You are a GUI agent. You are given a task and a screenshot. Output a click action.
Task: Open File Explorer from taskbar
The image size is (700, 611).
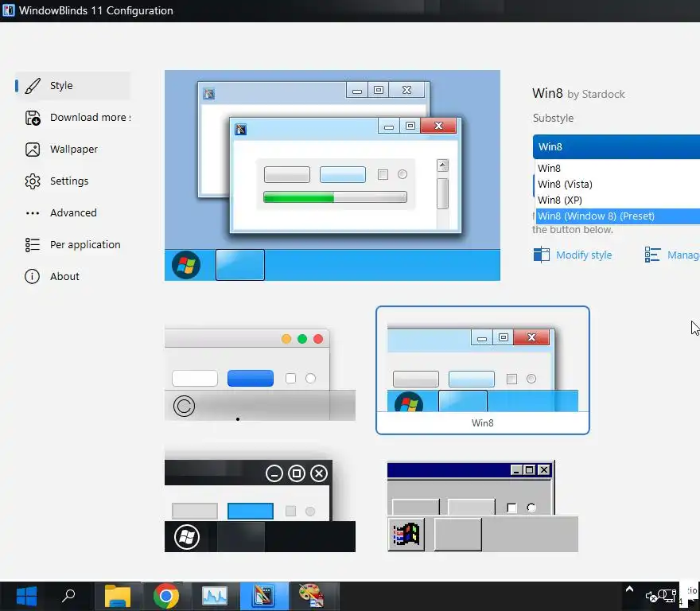(118, 596)
